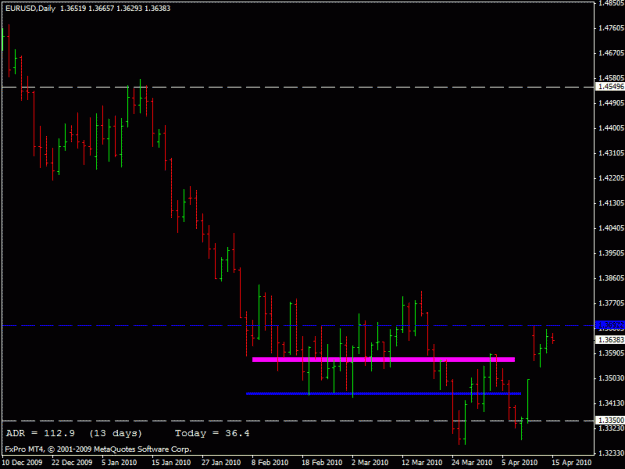Click the 1.43105 price scale value
The height and width of the screenshot is (469, 625).
coord(611,153)
